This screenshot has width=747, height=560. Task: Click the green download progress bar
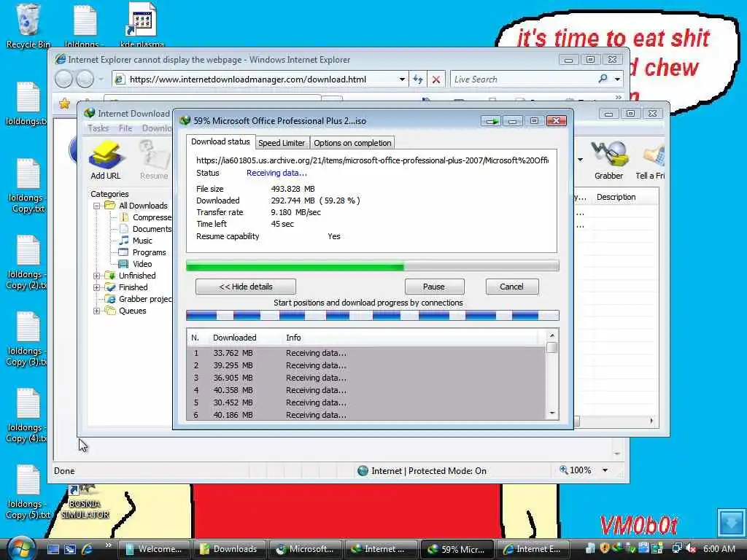(373, 265)
